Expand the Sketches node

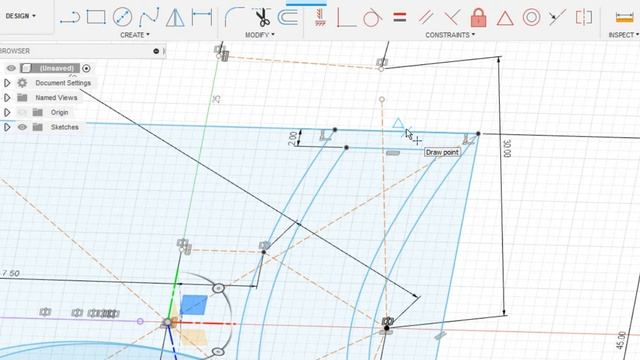7,127
